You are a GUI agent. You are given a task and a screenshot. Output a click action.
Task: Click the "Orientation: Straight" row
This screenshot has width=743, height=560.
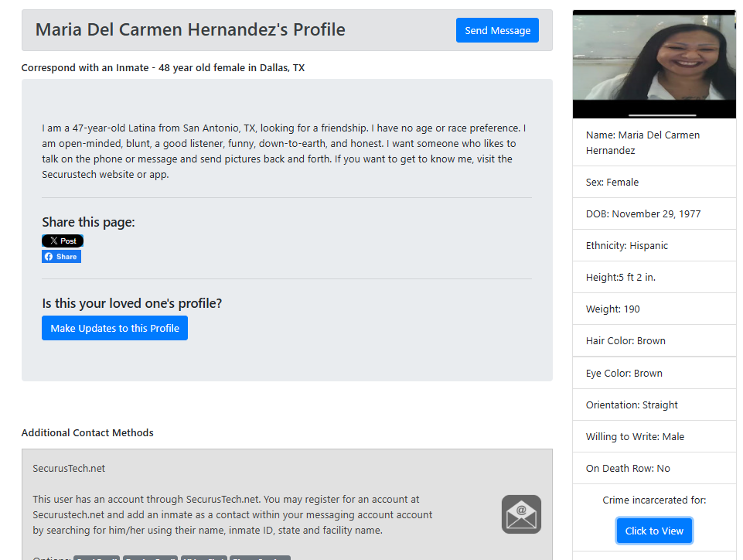[x=654, y=405]
